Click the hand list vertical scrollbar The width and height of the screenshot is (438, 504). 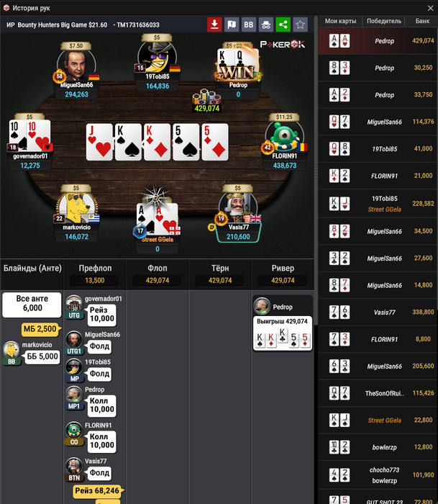pyautogui.click(x=316, y=171)
